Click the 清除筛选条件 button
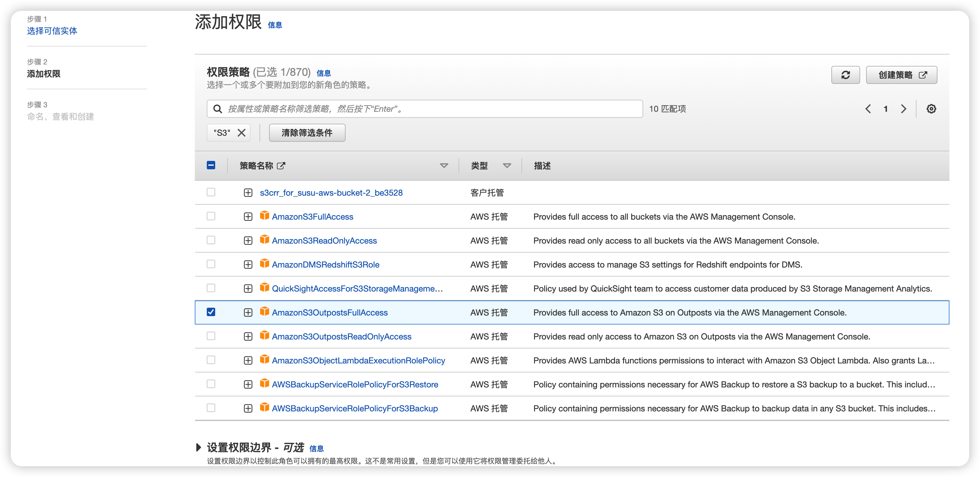Image resolution: width=980 pixels, height=477 pixels. [x=307, y=133]
